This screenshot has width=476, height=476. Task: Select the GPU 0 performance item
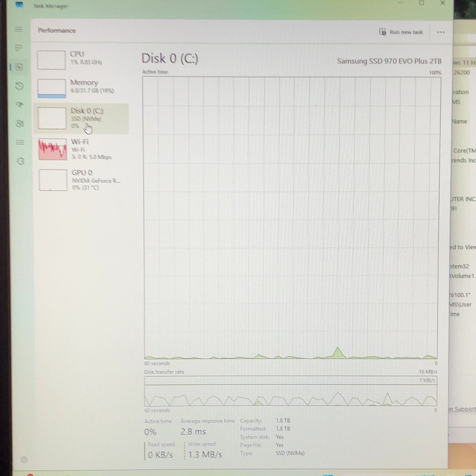pyautogui.click(x=81, y=180)
